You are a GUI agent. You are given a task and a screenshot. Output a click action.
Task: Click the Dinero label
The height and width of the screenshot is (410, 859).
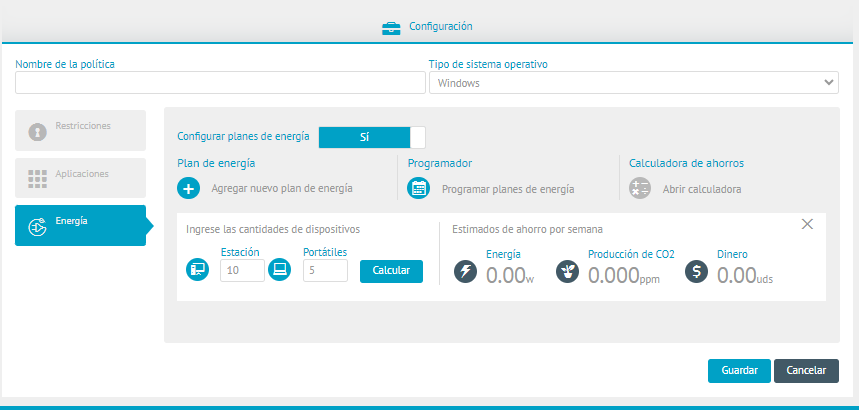point(732,254)
